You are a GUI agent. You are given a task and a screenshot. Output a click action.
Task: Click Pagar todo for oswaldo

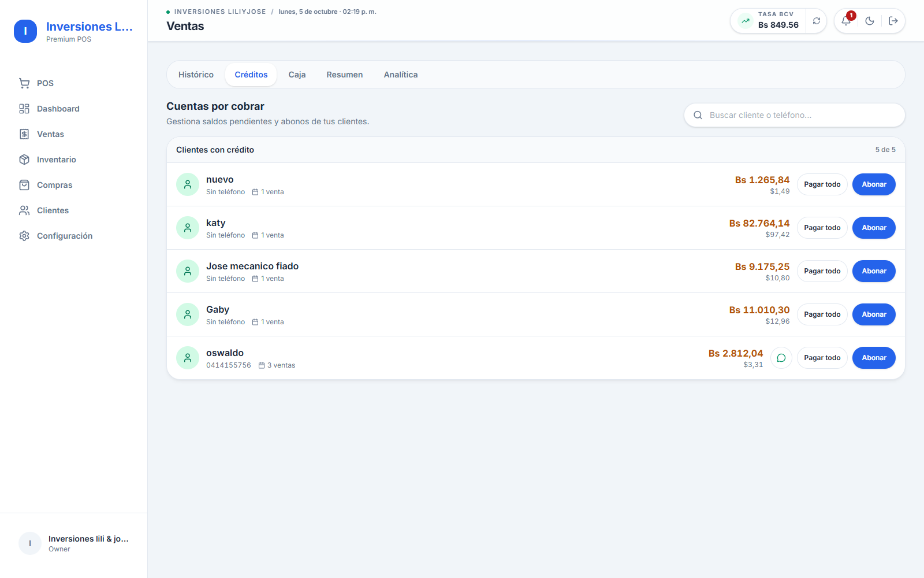point(822,358)
